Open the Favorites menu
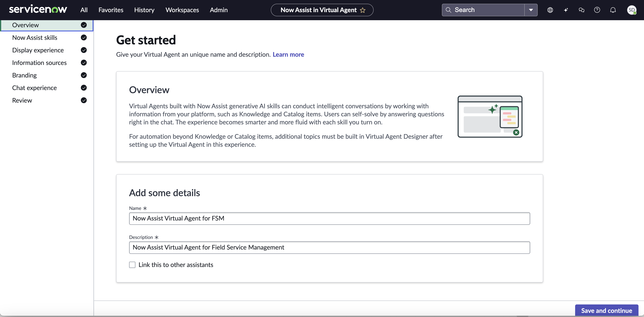The width and height of the screenshot is (644, 317). tap(111, 10)
